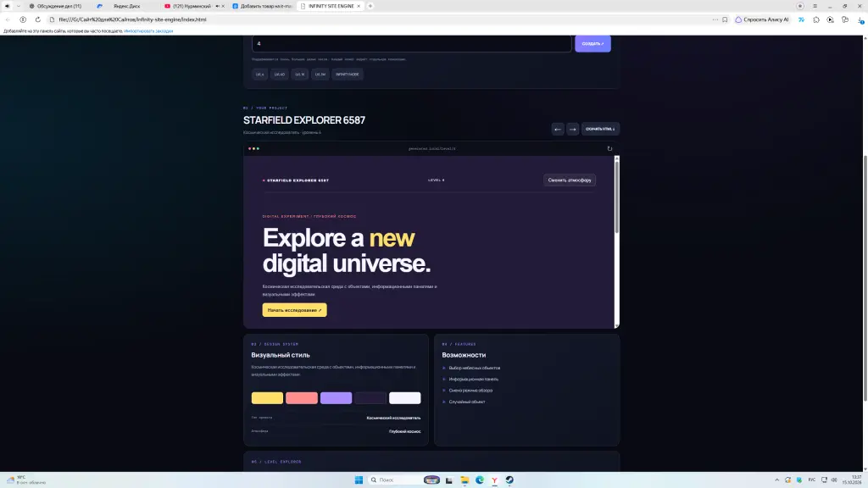Viewport: 868px width, 488px height.
Task: Select the INFINITY MODE preset chip
Action: [x=347, y=75]
